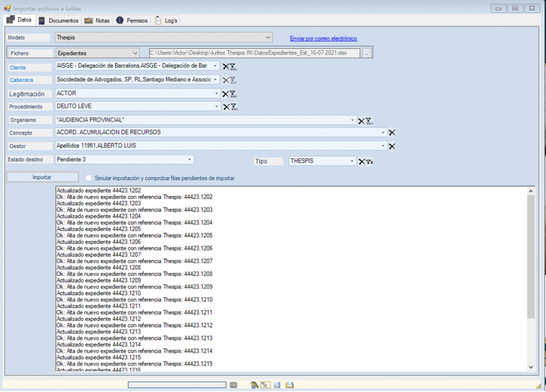Open filter icon next to Organismo

point(368,121)
